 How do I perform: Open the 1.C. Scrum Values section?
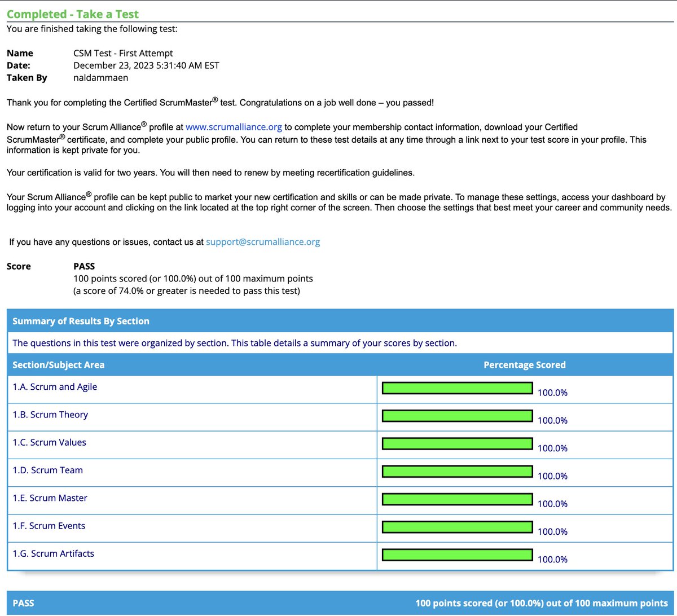(x=50, y=442)
